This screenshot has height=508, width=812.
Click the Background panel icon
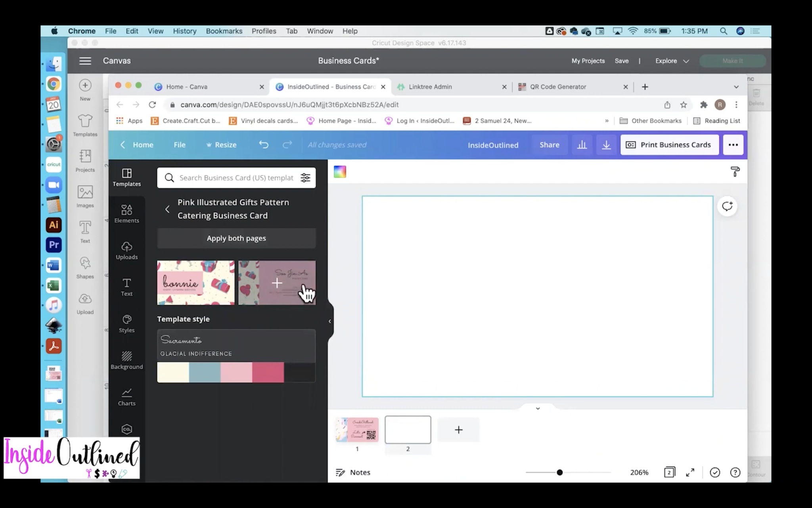coord(126,360)
